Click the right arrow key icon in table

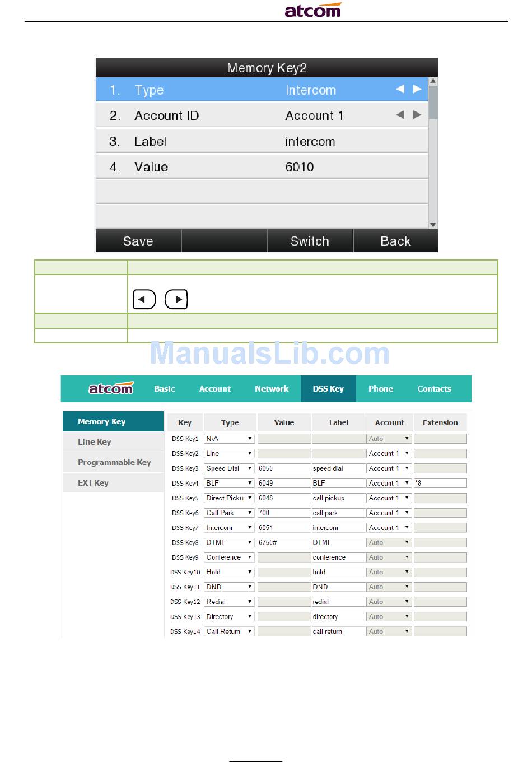[176, 299]
